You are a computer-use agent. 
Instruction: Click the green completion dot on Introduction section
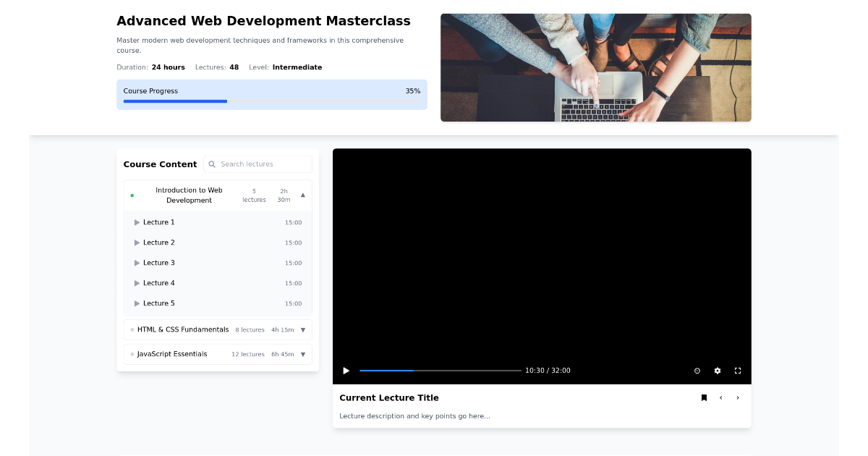pos(132,195)
